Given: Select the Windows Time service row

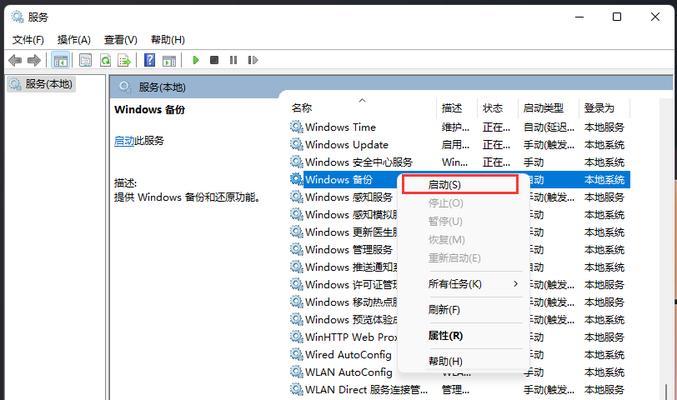Looking at the screenshot, I should tap(460, 127).
